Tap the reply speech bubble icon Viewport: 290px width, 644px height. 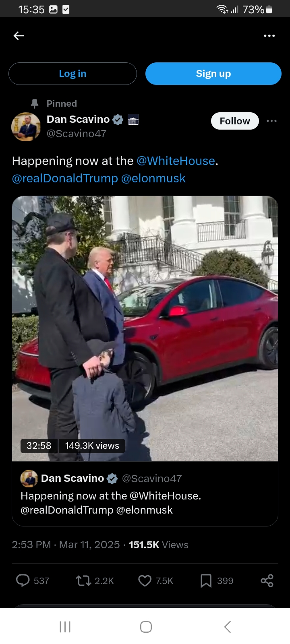pos(23,580)
